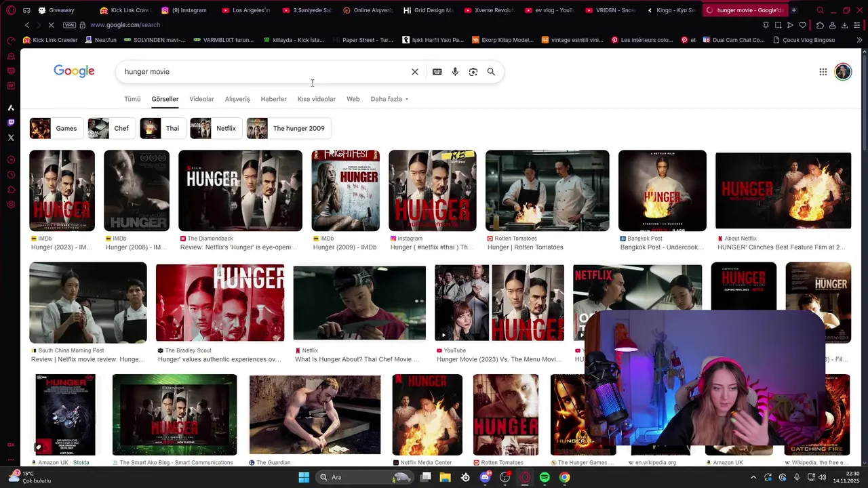The height and width of the screenshot is (488, 868).
Task: Click the Google logo
Action: pyautogui.click(x=74, y=71)
